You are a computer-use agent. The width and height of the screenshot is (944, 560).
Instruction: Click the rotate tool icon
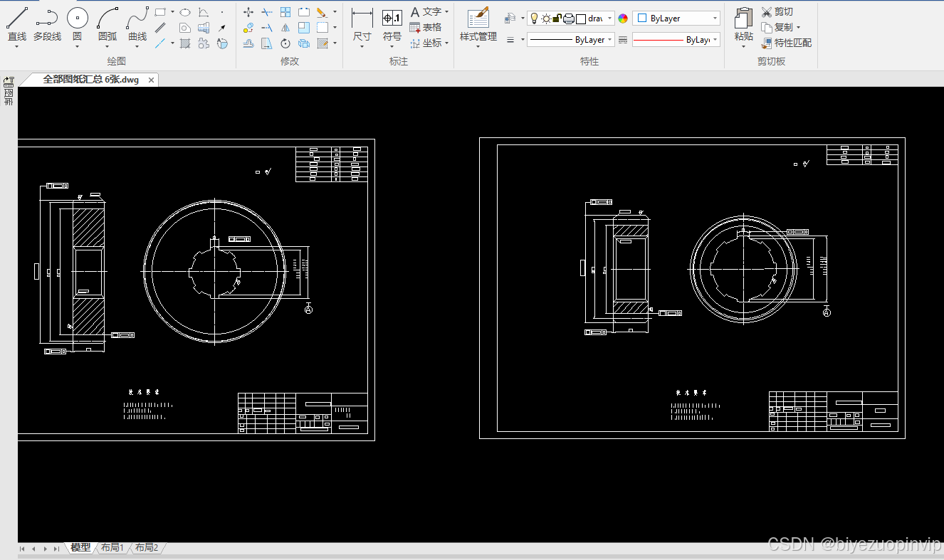(x=285, y=43)
